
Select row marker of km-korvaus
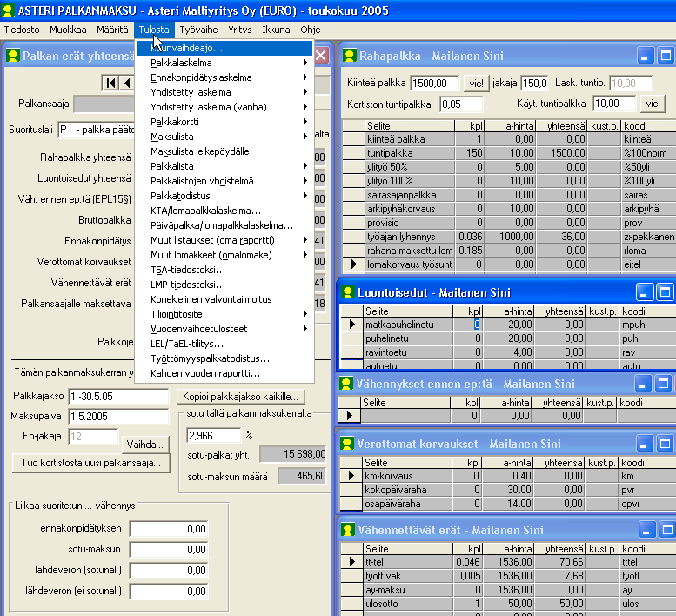351,475
